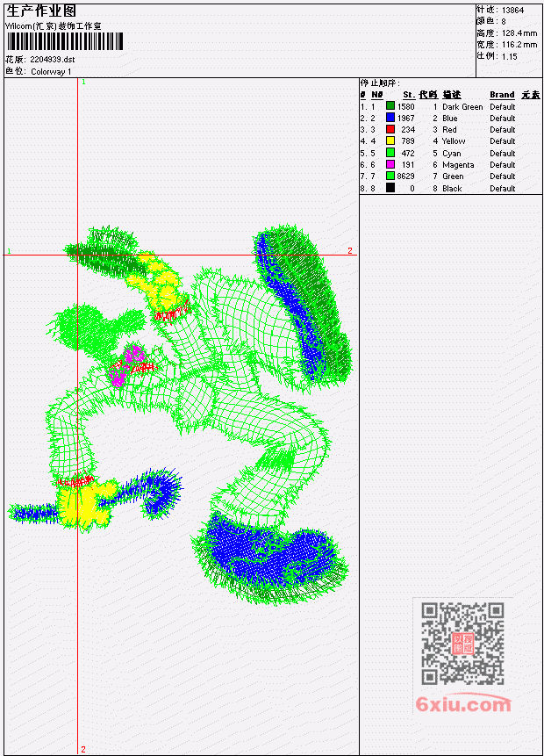
Task: Select the swatch in the 8629-stitch Green row
Action: click(x=390, y=176)
